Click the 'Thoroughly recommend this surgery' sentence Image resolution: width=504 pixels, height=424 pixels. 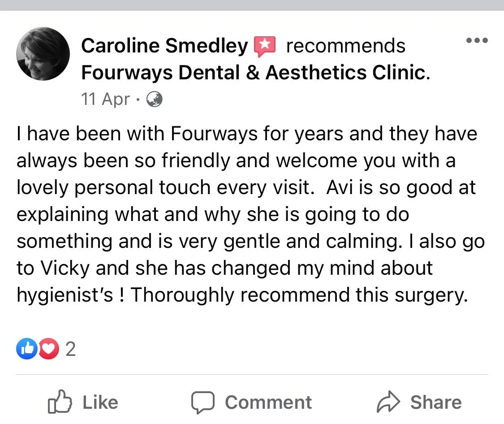coord(299,295)
